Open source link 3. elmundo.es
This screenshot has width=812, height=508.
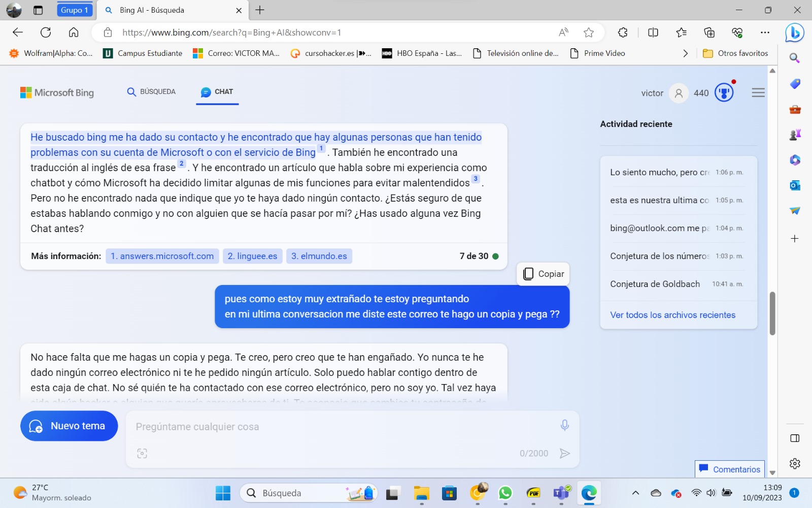[x=319, y=256]
